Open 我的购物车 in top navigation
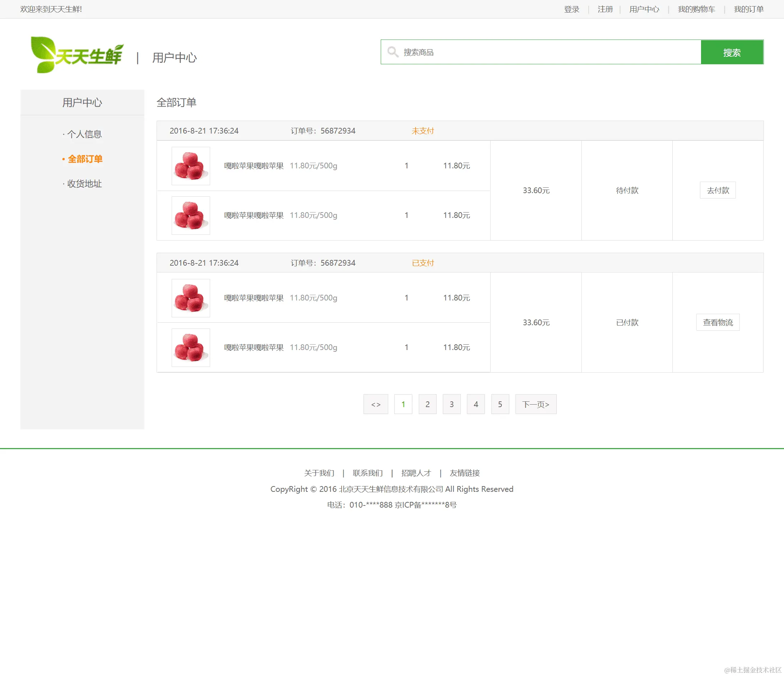 [696, 9]
